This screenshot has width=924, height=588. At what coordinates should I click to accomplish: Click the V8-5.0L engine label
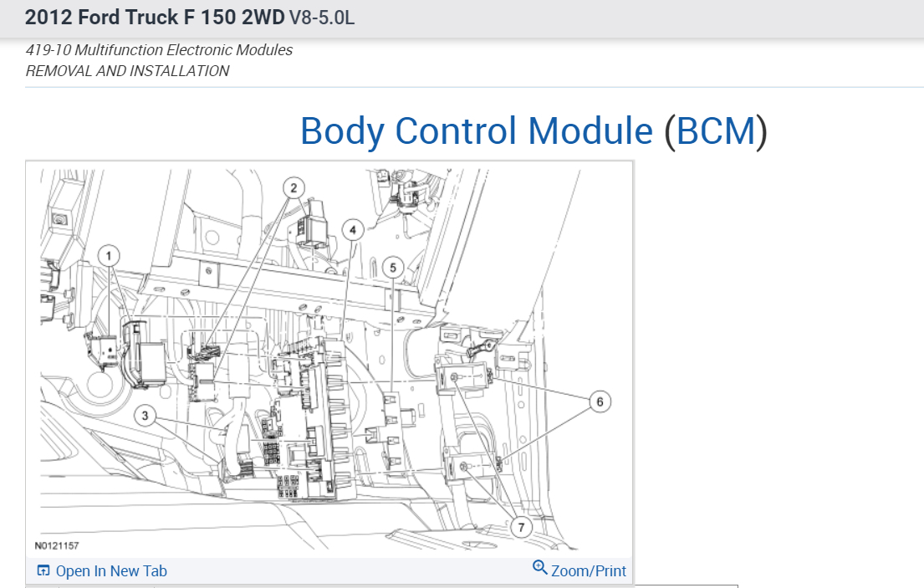(321, 17)
